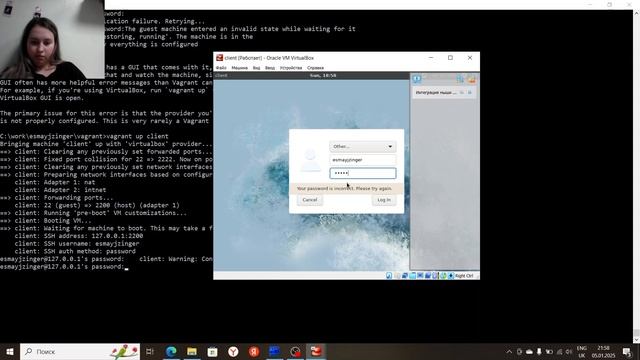Click the optical drive status icon
This screenshot has width=640, height=360.
397,276
